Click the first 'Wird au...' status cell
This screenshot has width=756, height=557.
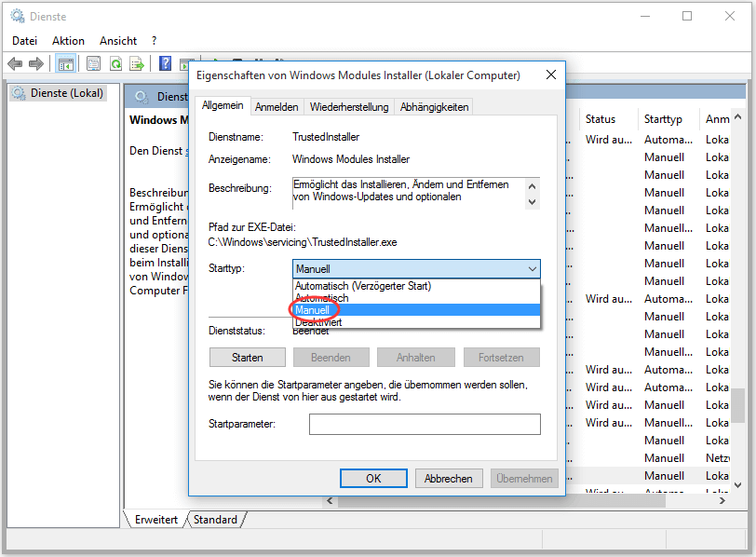609,140
